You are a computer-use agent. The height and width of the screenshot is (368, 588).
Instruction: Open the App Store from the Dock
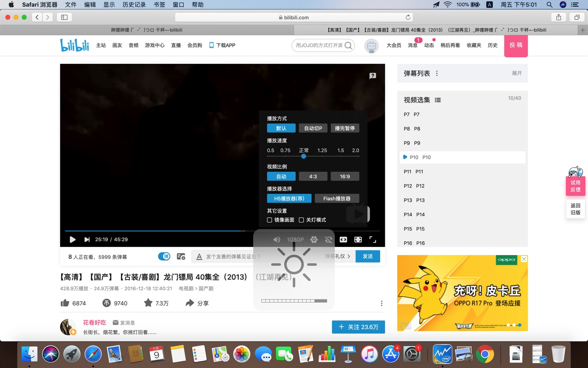[x=391, y=354]
